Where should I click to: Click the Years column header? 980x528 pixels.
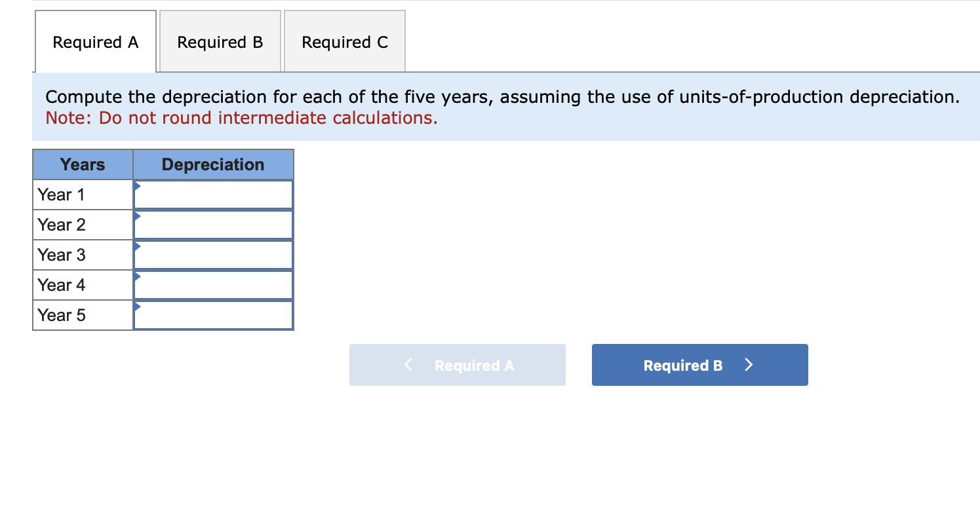82,164
